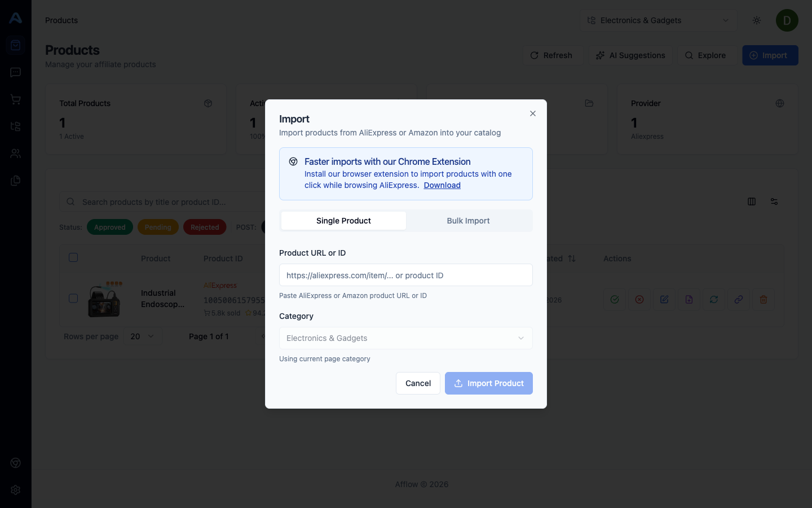Screen dimensions: 812x508
Task: Select the checkbox next to Industrial Endoscope
Action: tap(73, 298)
